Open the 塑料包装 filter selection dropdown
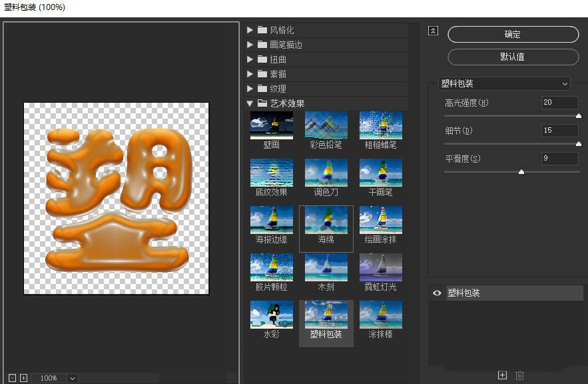The width and height of the screenshot is (588, 384). pyautogui.click(x=504, y=83)
